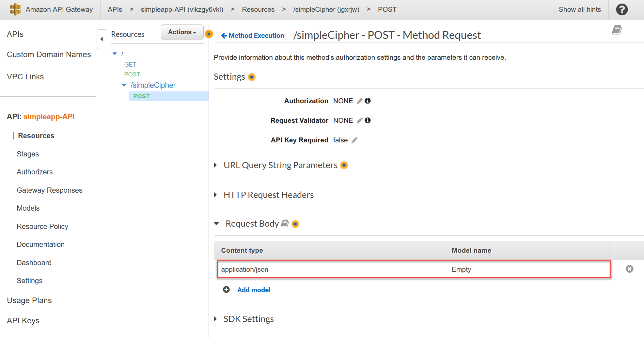Screen dimensions: 644x338
Task: Open Authorizers
Action: (x=35, y=172)
